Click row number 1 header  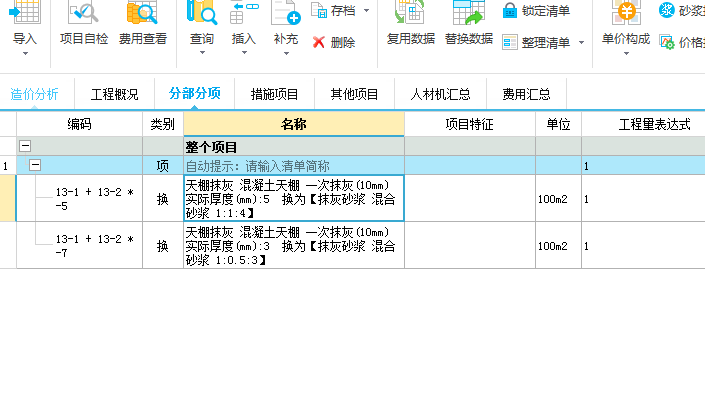(8, 166)
